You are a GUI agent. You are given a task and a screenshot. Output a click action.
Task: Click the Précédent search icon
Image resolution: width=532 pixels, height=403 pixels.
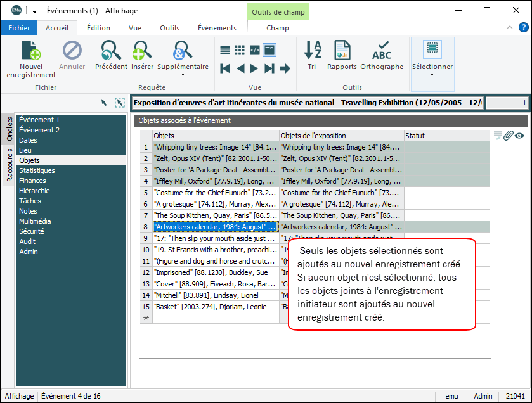click(111, 51)
